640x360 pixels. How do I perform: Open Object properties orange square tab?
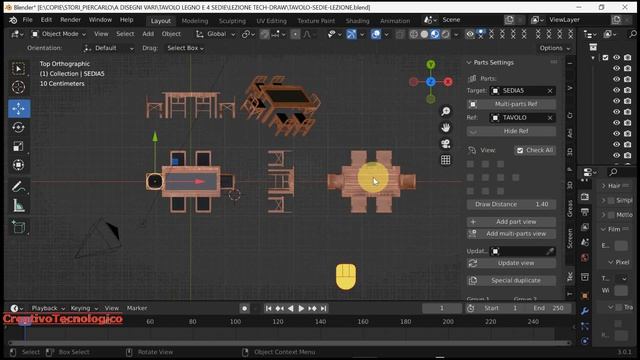tap(584, 296)
